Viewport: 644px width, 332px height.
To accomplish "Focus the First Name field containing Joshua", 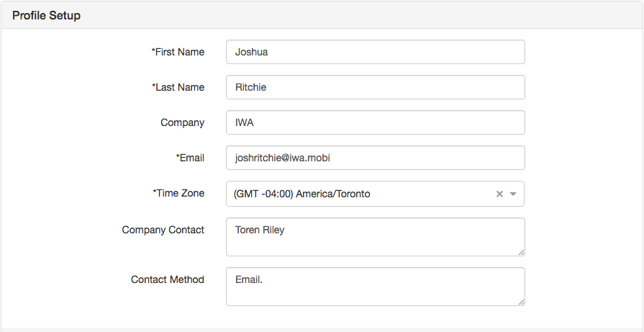I will coord(376,52).
